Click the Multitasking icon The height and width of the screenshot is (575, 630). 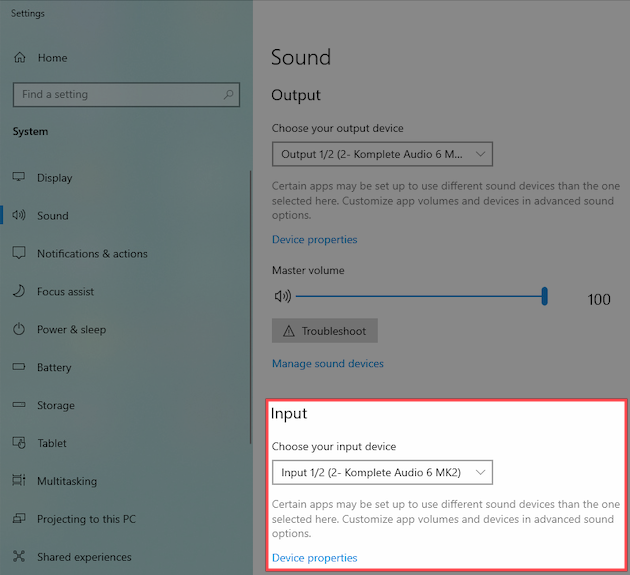[19, 480]
